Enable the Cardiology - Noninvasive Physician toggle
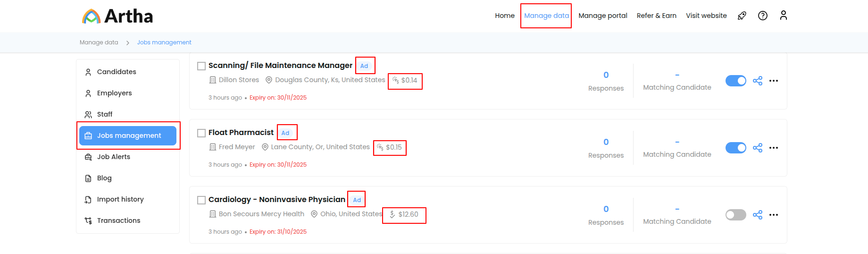This screenshot has height=254, width=868. pyautogui.click(x=735, y=215)
